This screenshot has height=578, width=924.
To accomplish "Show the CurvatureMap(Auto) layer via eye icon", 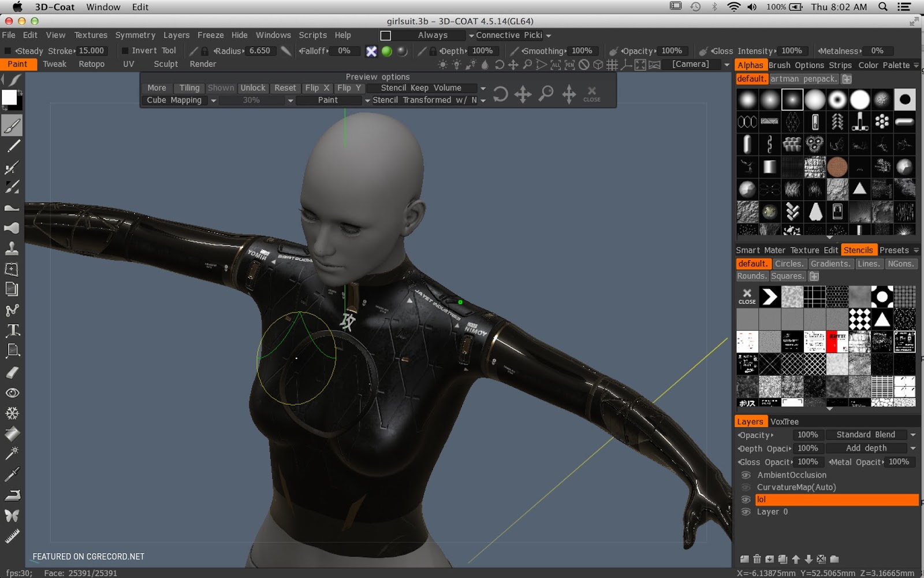I will [746, 487].
